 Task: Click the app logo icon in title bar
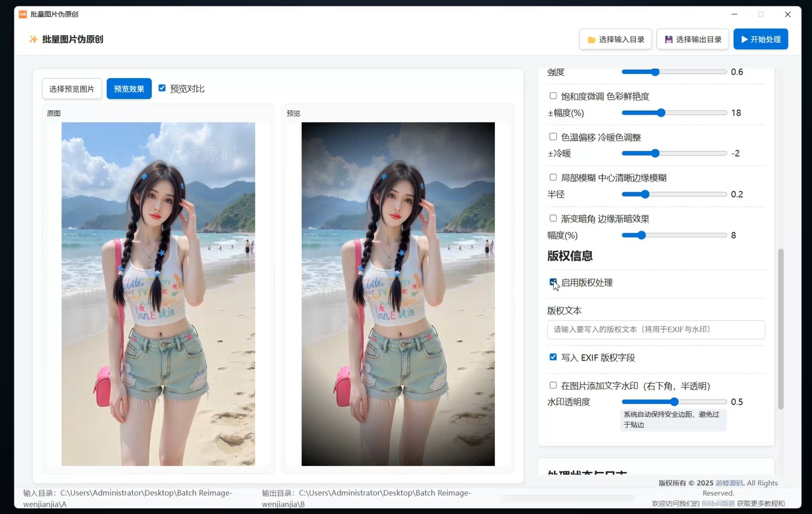[23, 14]
